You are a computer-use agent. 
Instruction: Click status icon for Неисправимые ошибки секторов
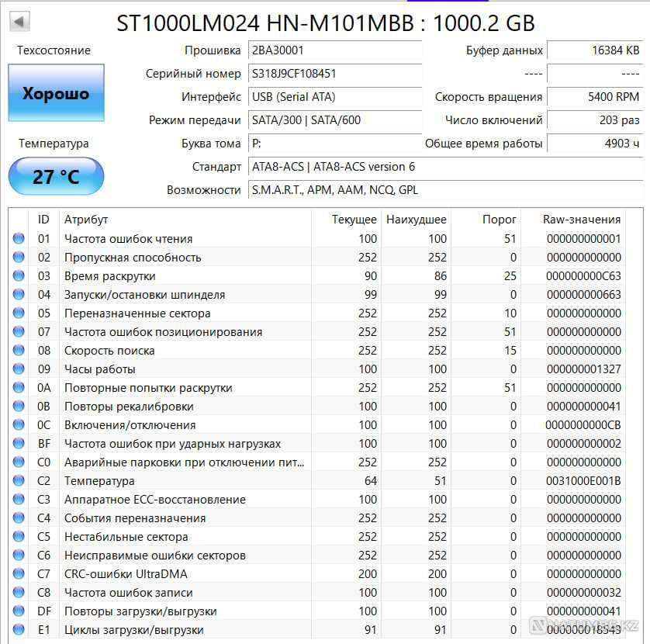point(19,555)
